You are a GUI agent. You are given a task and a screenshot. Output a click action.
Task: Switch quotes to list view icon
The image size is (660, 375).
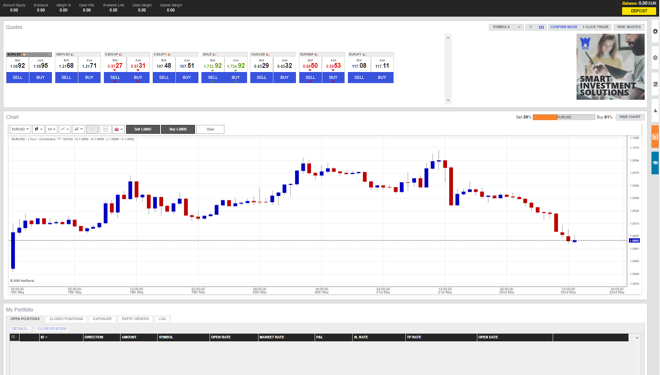(x=530, y=27)
